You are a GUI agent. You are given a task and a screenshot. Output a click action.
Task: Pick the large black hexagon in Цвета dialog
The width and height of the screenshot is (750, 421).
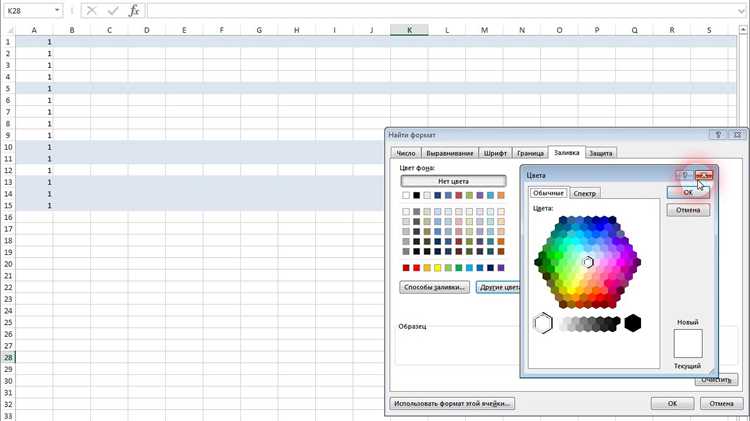(x=632, y=323)
